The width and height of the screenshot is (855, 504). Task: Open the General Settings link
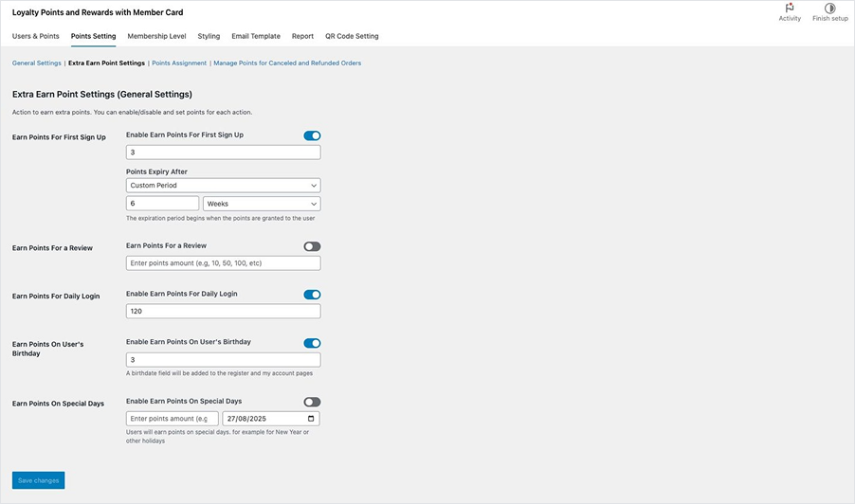click(x=36, y=63)
